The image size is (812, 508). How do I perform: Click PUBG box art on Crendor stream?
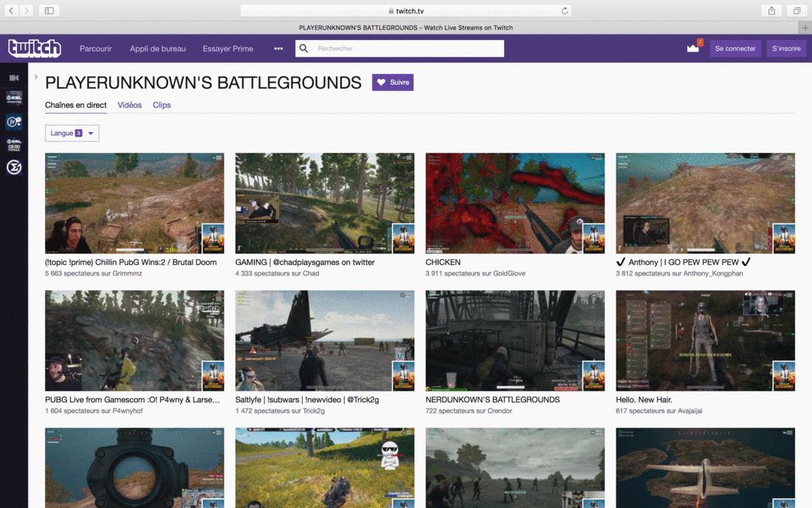(x=593, y=376)
